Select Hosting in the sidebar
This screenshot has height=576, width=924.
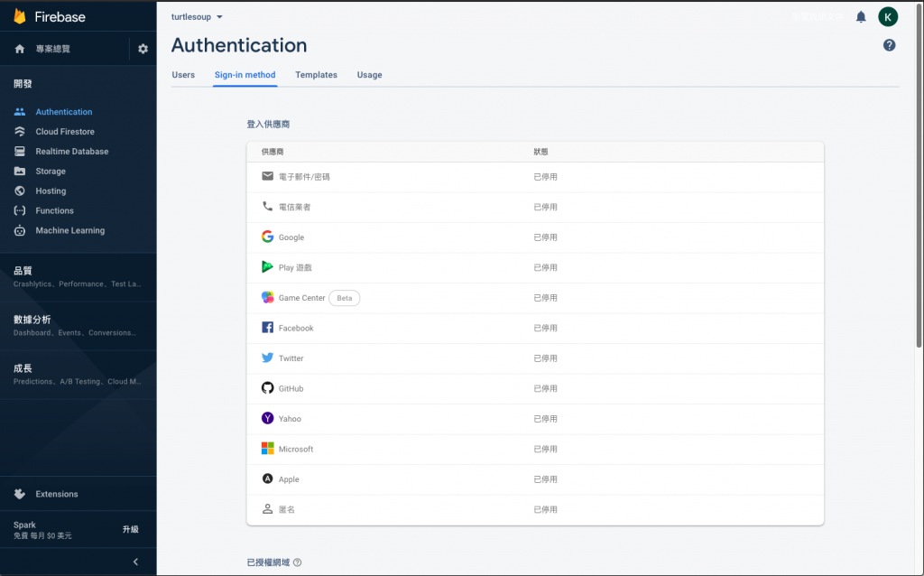click(x=51, y=191)
